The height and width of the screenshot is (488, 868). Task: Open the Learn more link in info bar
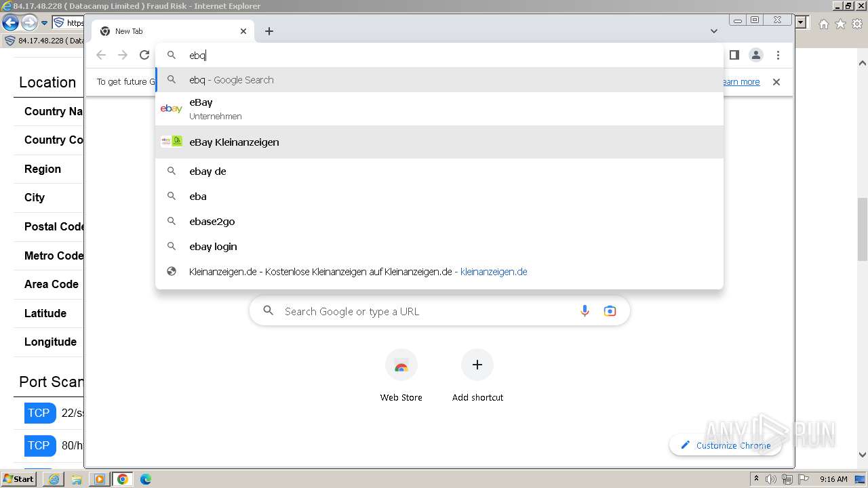click(x=741, y=82)
